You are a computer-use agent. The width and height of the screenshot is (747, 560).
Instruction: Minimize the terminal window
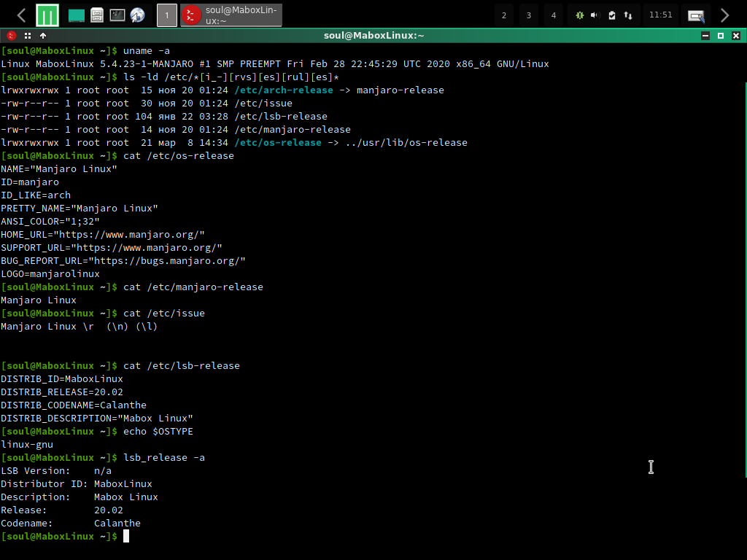(x=705, y=36)
